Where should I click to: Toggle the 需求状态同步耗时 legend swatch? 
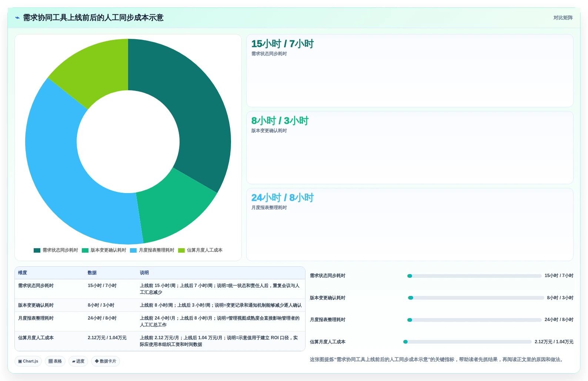click(37, 250)
